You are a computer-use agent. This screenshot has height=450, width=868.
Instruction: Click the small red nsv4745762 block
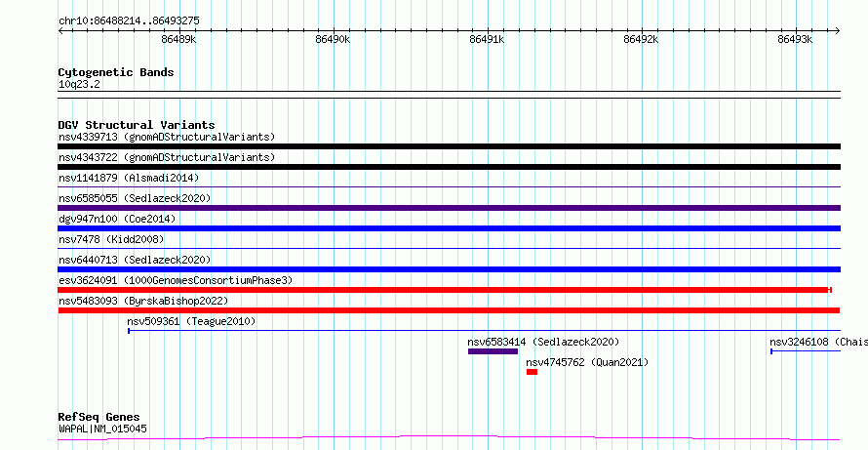tap(532, 372)
